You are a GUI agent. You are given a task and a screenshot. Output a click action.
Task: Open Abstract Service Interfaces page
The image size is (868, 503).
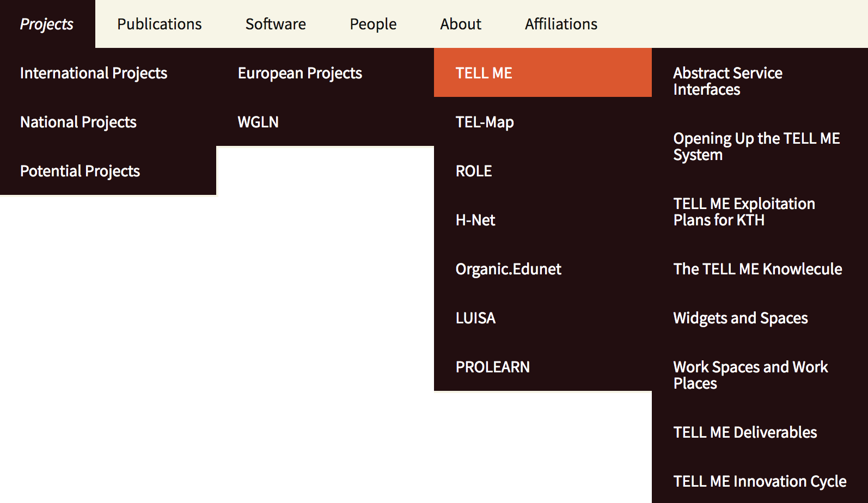pyautogui.click(x=728, y=81)
